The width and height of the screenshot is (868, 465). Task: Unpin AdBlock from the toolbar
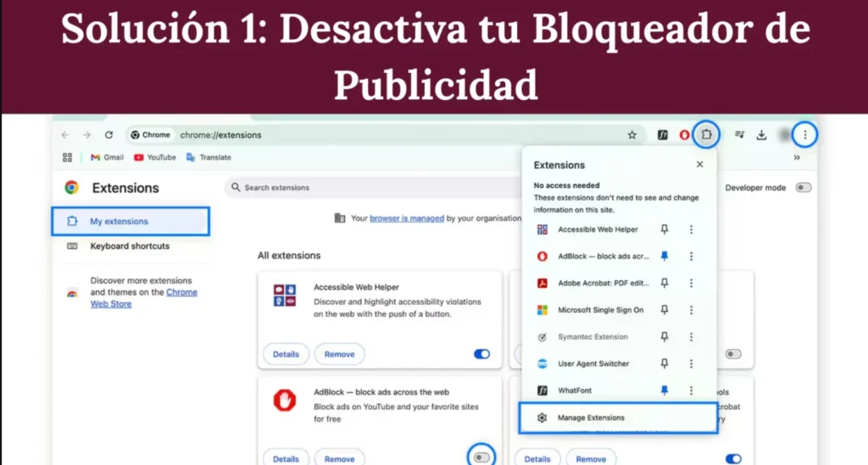coord(665,256)
